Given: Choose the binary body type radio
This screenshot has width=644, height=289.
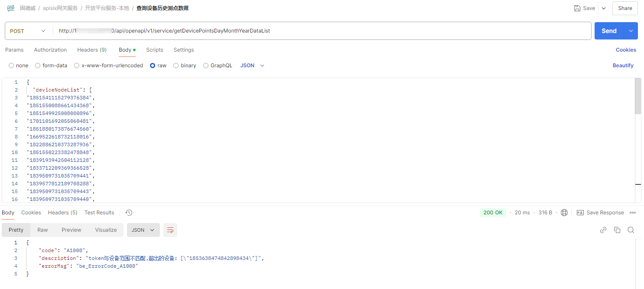Looking at the screenshot, I should (x=176, y=66).
